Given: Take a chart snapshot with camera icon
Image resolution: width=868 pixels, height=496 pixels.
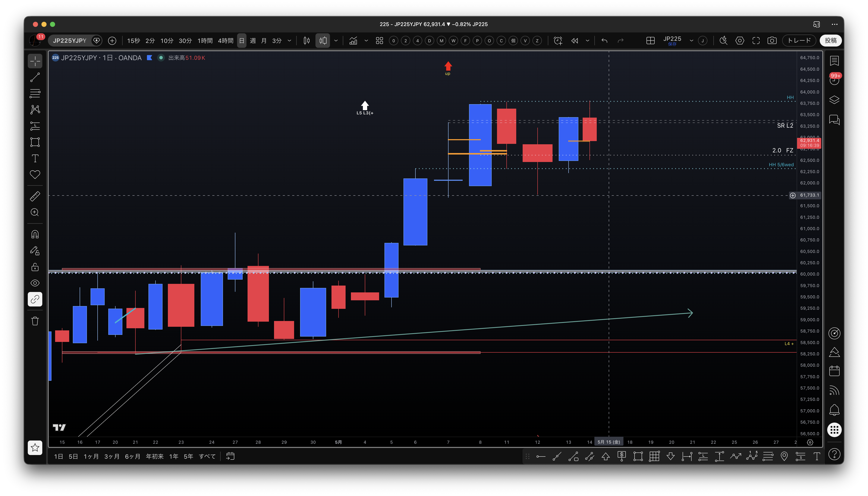Looking at the screenshot, I should click(x=772, y=41).
